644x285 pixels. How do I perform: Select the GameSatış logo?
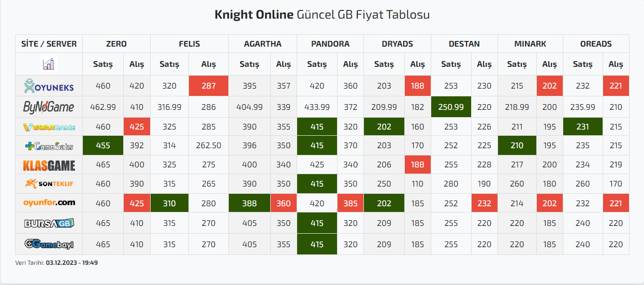pyautogui.click(x=49, y=147)
